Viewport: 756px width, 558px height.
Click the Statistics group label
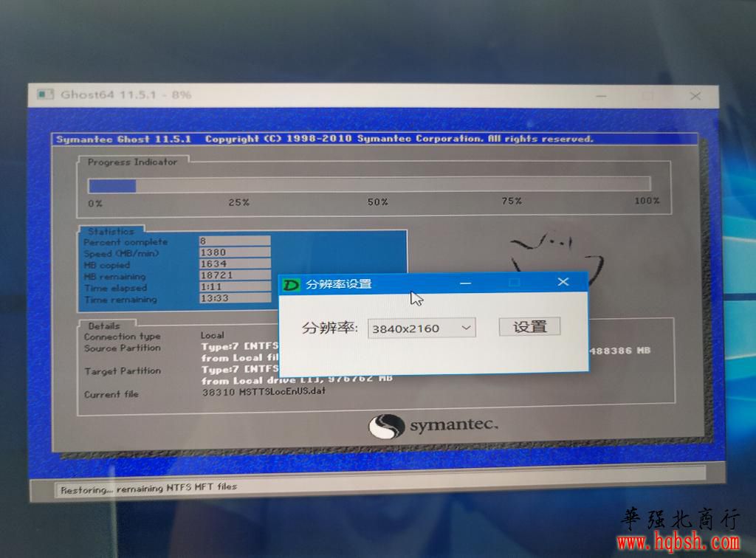(111, 231)
